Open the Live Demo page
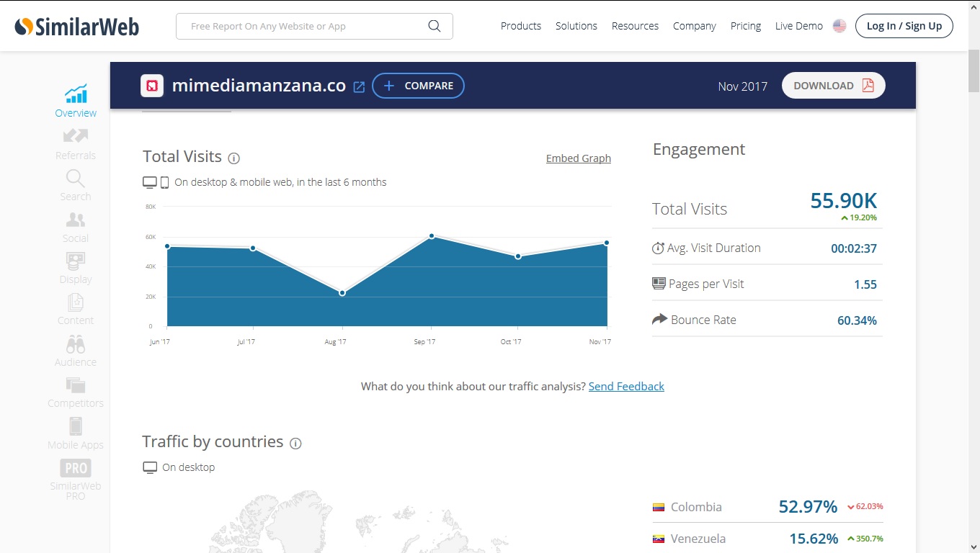The height and width of the screenshot is (553, 980). (x=799, y=26)
